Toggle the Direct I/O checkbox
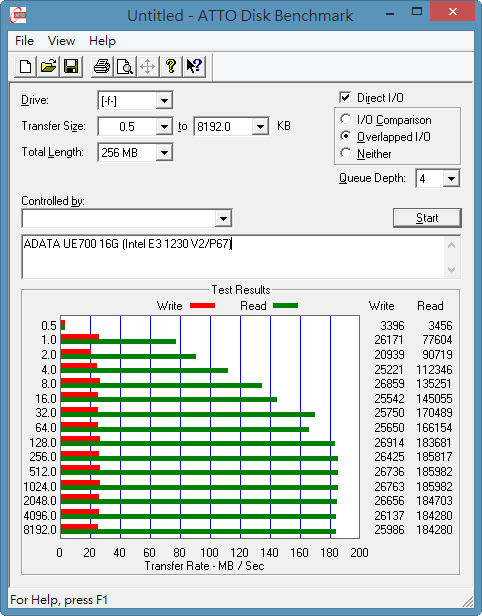 coord(345,97)
